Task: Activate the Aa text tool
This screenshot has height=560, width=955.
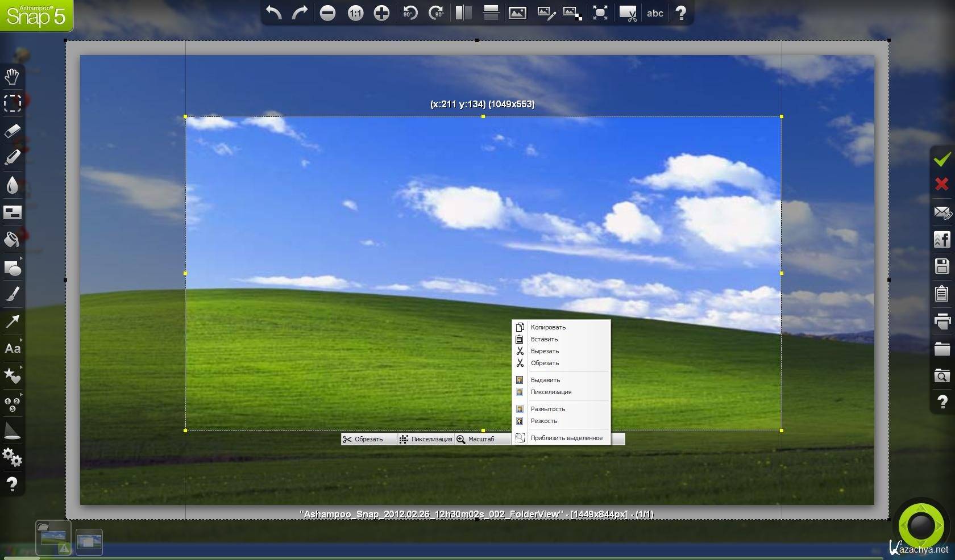Action: (12, 349)
